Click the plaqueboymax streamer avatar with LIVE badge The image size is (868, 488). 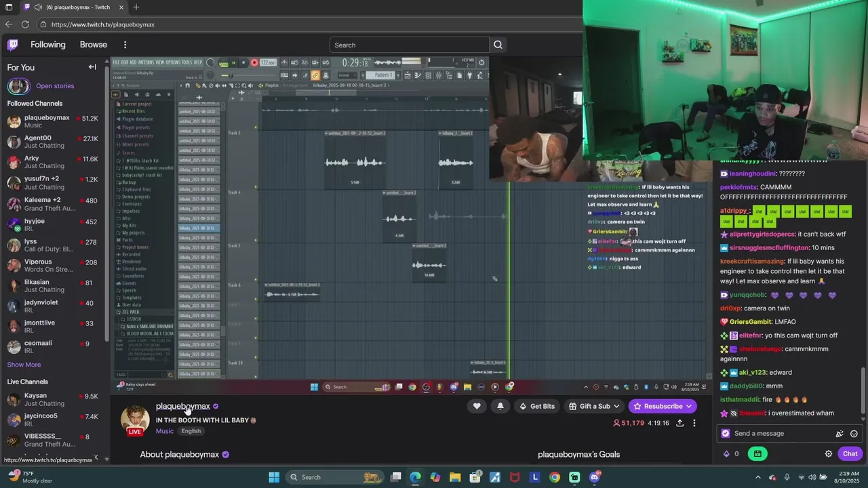tap(135, 420)
